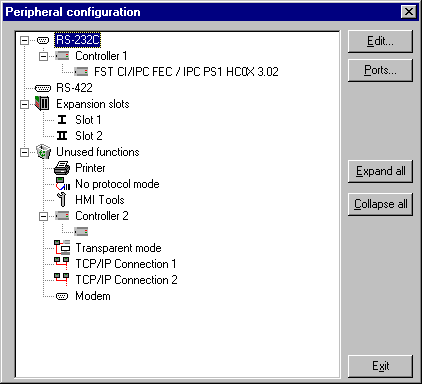
Task: Collapse the Controller 1 node
Action: [43, 56]
